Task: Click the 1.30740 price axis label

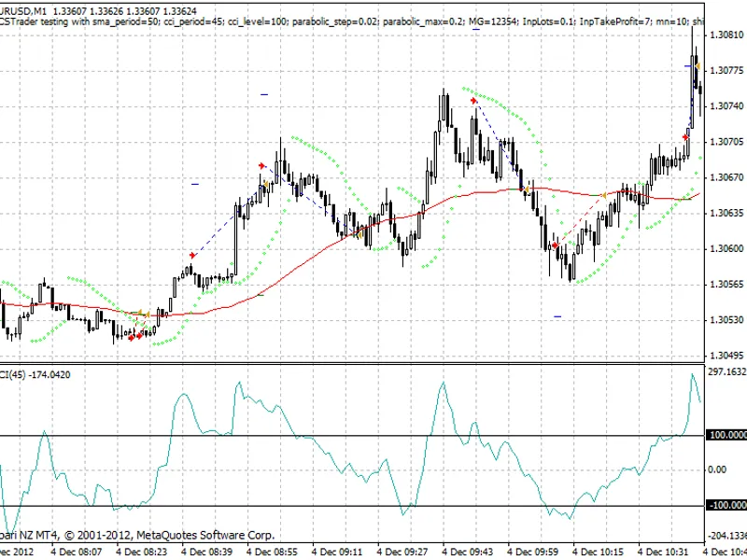Action: point(726,106)
